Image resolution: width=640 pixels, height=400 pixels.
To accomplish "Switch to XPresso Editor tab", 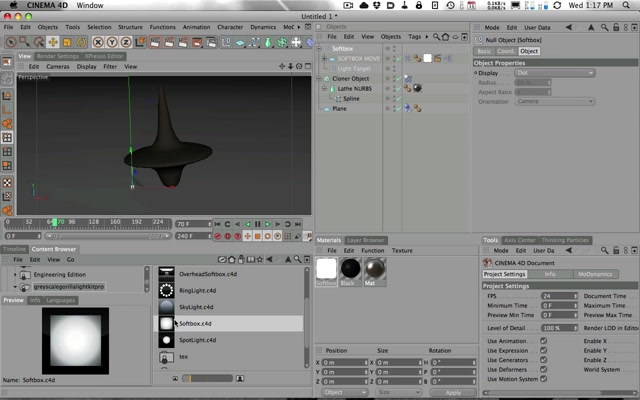I will click(x=104, y=56).
